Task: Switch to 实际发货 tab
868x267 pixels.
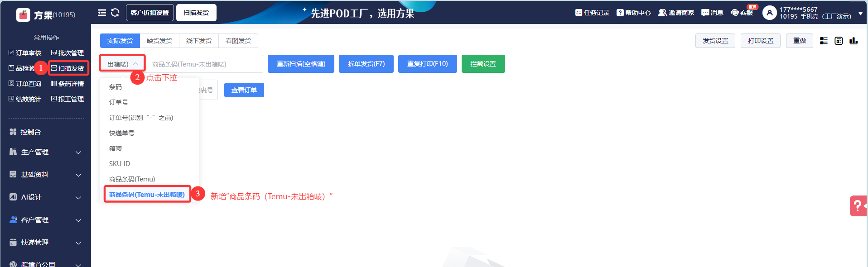Action: 120,41
